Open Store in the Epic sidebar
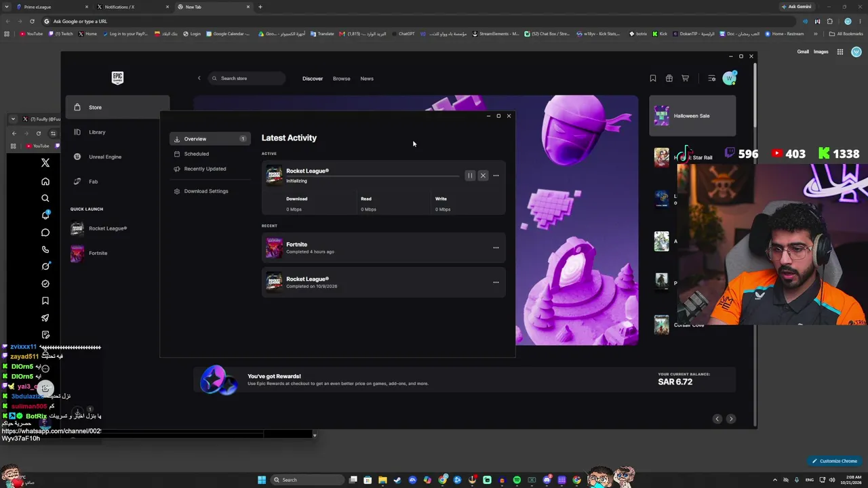This screenshot has height=488, width=868. (x=117, y=107)
